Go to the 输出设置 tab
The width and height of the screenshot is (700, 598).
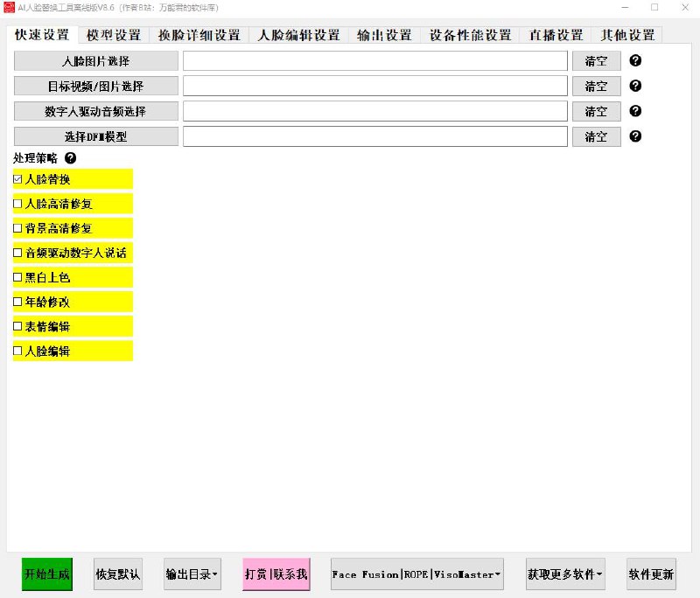pyautogui.click(x=380, y=35)
